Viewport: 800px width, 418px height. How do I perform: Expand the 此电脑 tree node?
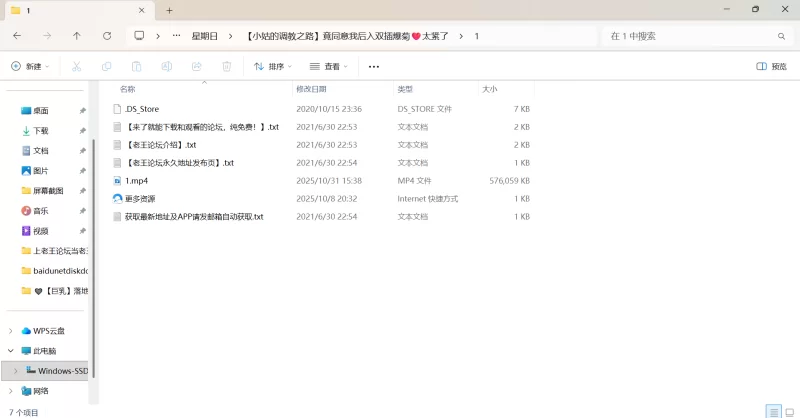click(11, 351)
